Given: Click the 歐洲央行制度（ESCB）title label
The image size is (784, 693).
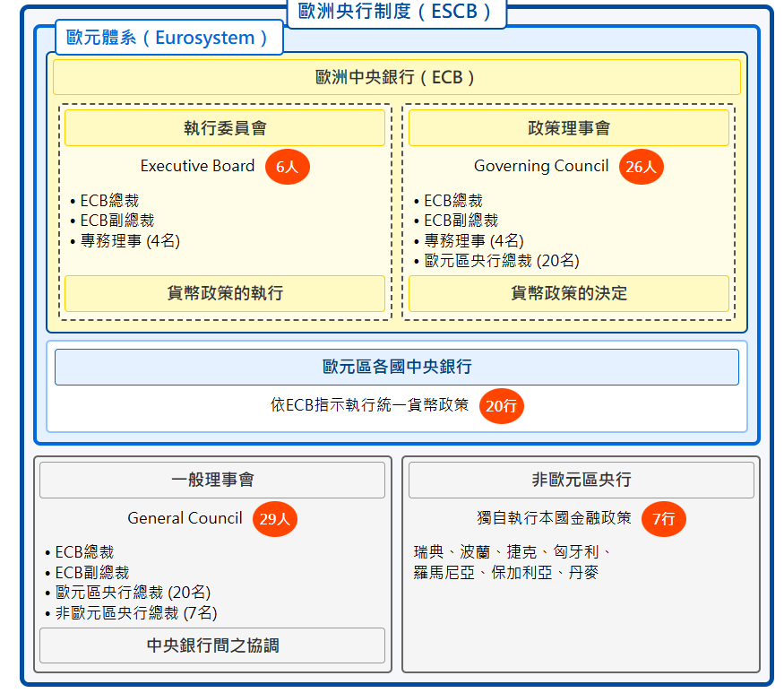Looking at the screenshot, I should point(397,12).
